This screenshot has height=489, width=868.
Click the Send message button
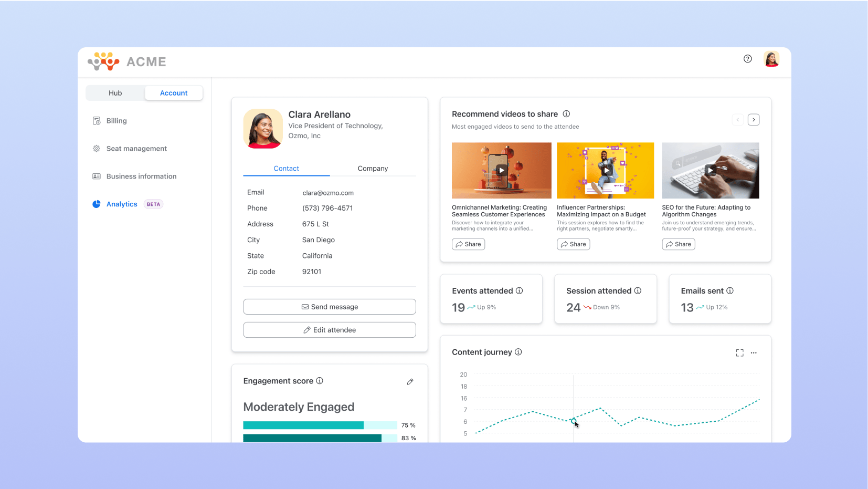click(330, 307)
